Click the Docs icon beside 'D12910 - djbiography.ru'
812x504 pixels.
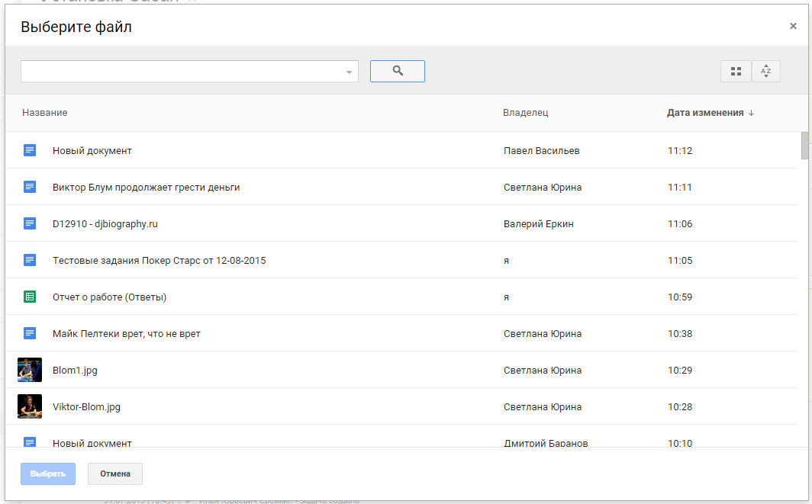pos(30,223)
